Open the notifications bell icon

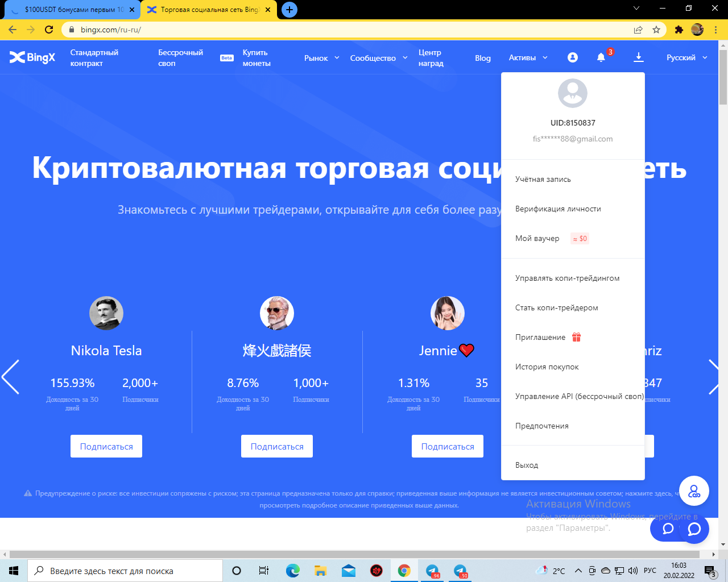(601, 57)
